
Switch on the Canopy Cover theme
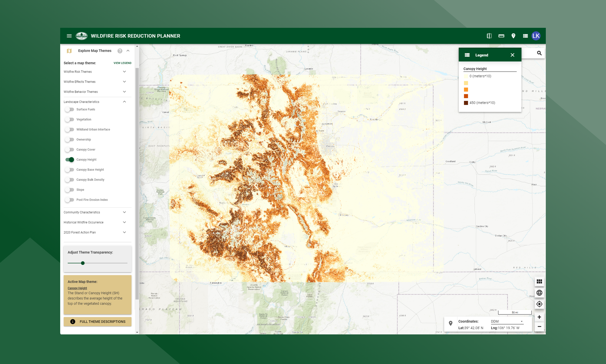pyautogui.click(x=69, y=149)
